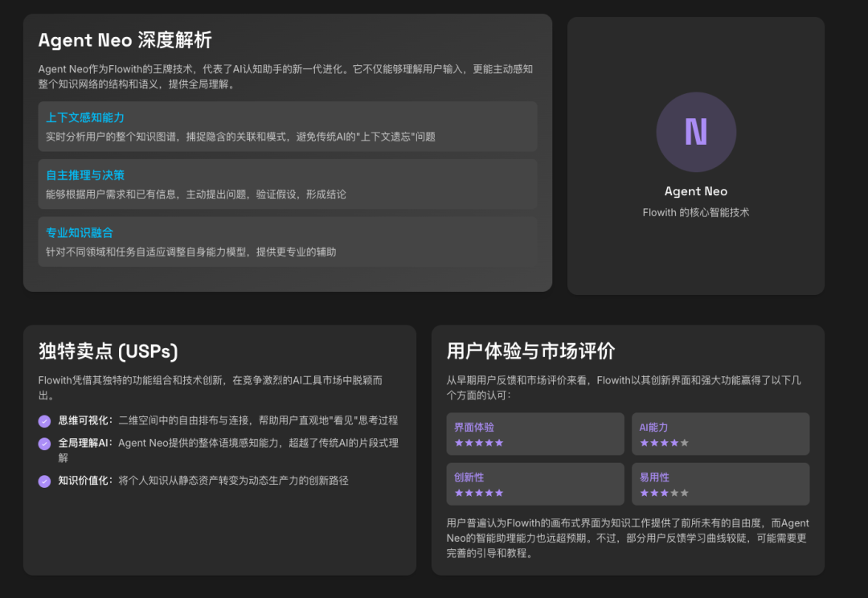The image size is (868, 598).
Task: Click the 用户体验与市场评价 heading
Action: coord(530,351)
